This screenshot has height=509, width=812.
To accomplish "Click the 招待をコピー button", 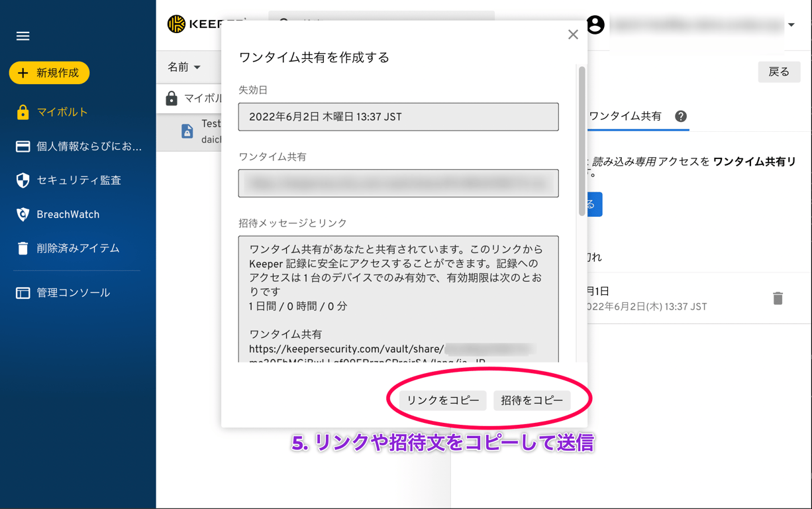I will 531,400.
